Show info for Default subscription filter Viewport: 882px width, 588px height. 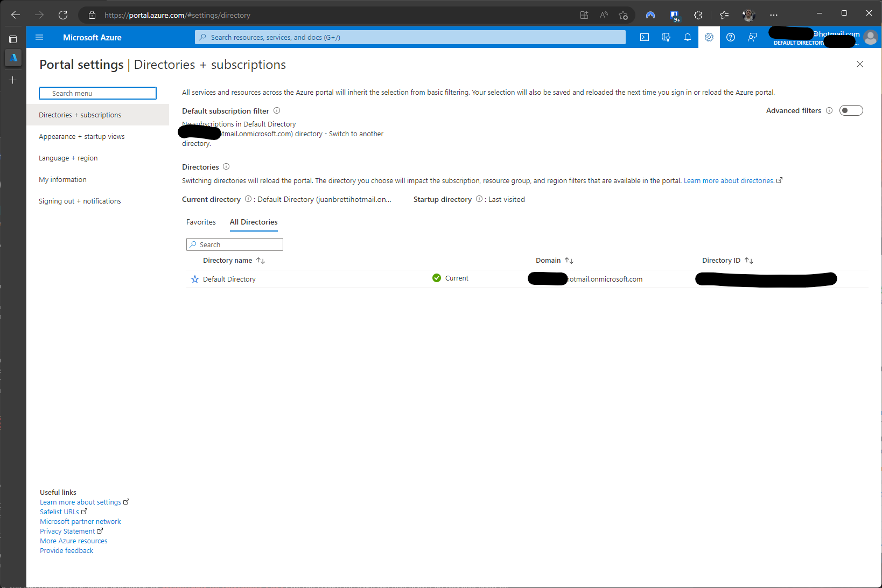point(277,110)
